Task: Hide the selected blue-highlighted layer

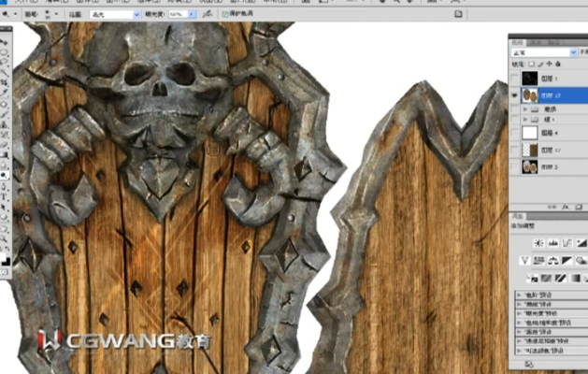Action: point(514,95)
